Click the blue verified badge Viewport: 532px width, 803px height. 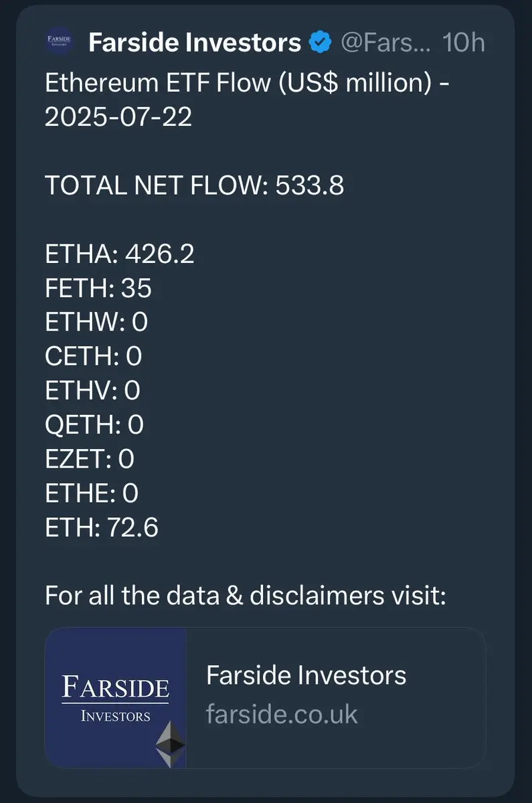[x=321, y=43]
